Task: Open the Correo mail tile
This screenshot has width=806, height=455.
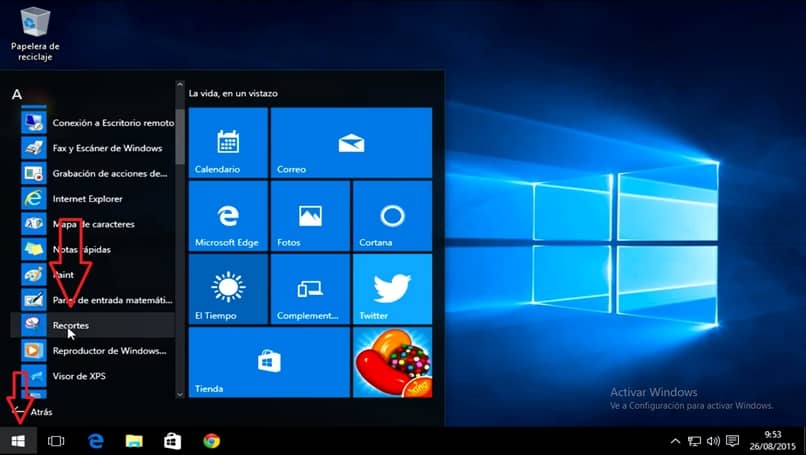Action: [351, 142]
